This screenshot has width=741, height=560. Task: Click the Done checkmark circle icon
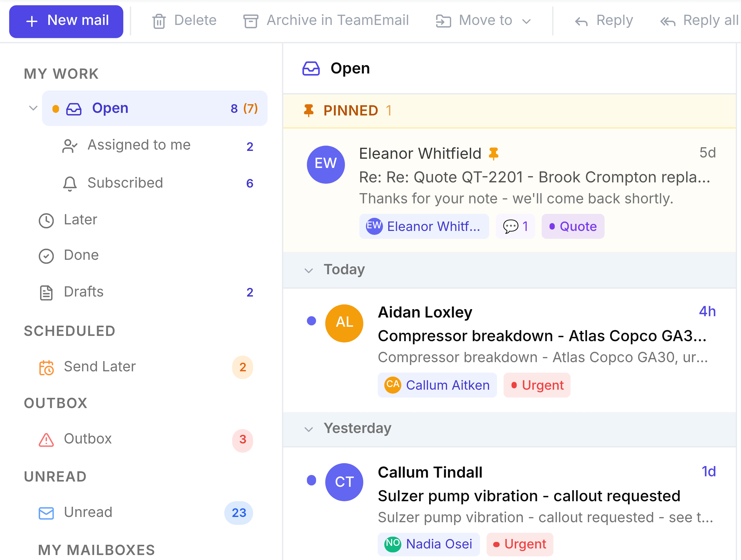pos(46,256)
